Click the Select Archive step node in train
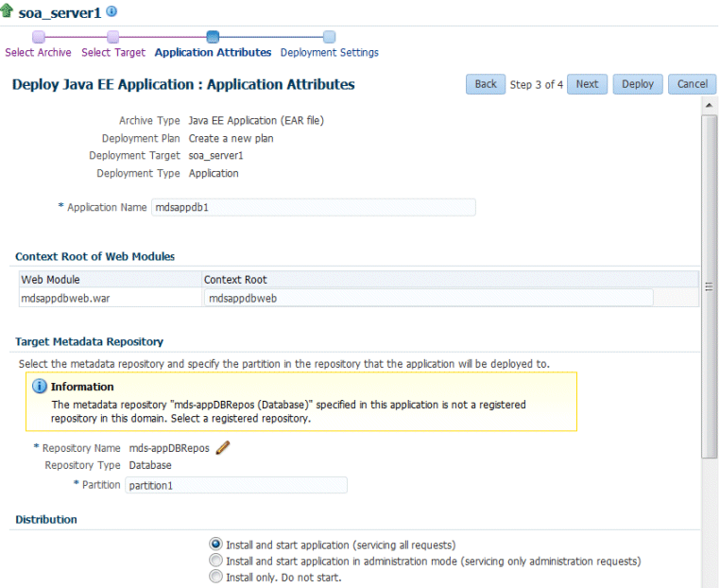720x588 pixels. 39,37
